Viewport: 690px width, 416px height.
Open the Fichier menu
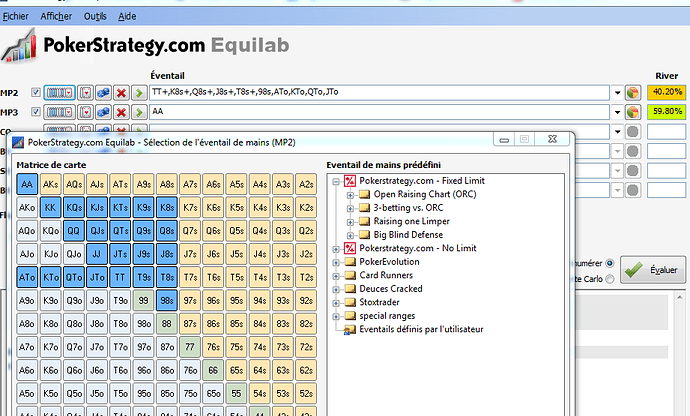(15, 16)
